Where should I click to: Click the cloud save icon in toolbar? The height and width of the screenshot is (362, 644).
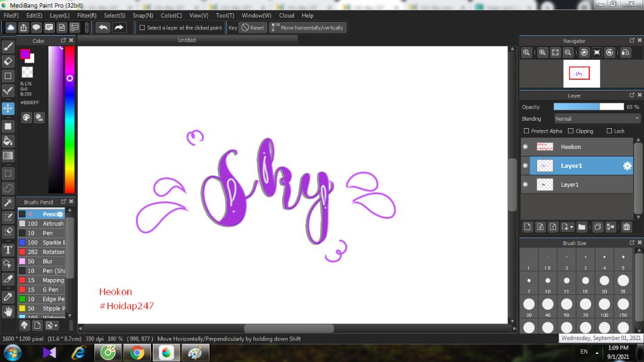click(x=11, y=28)
